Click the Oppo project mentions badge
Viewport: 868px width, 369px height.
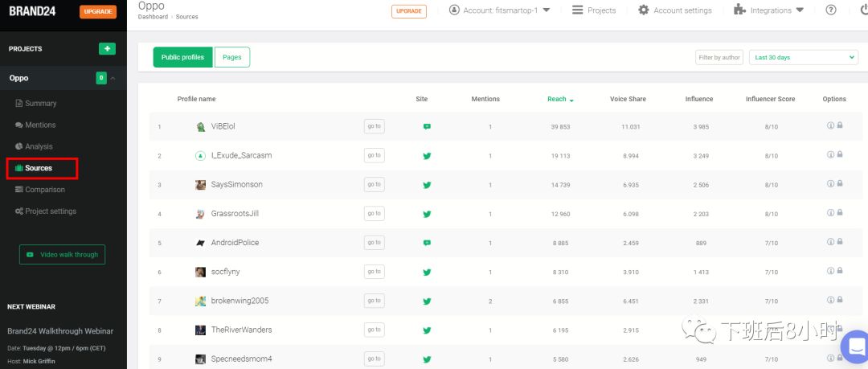101,78
